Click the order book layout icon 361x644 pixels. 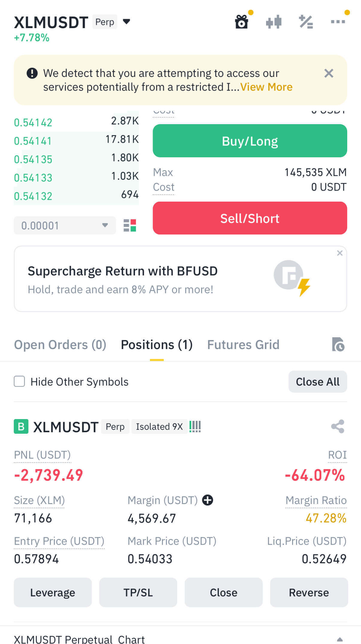(130, 225)
